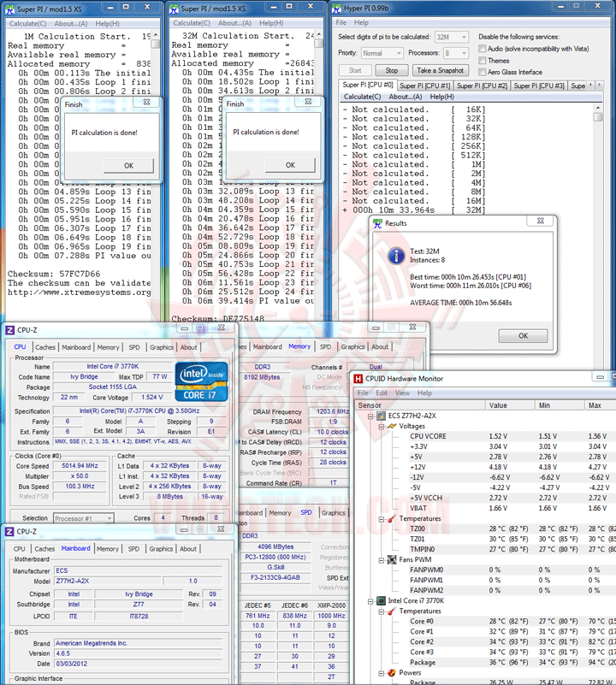The height and width of the screenshot is (685, 616).
Task: Click the Max column header in Hardware Monitor
Action: (x=601, y=405)
